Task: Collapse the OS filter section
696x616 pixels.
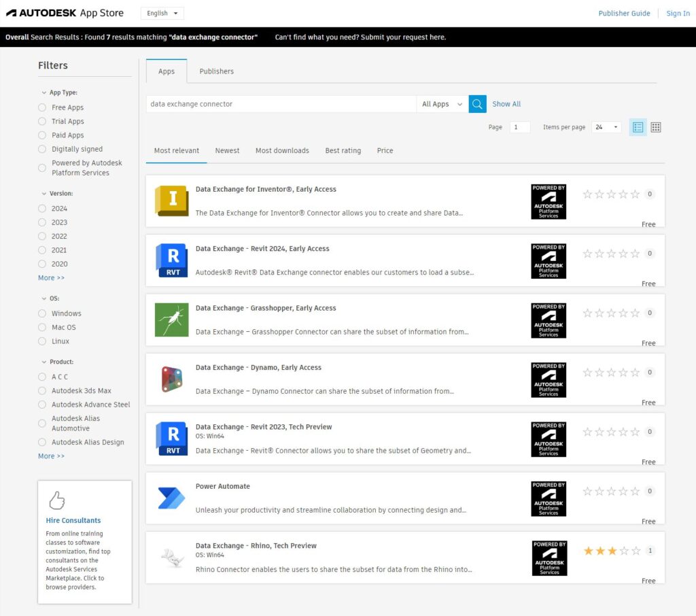Action: click(44, 298)
